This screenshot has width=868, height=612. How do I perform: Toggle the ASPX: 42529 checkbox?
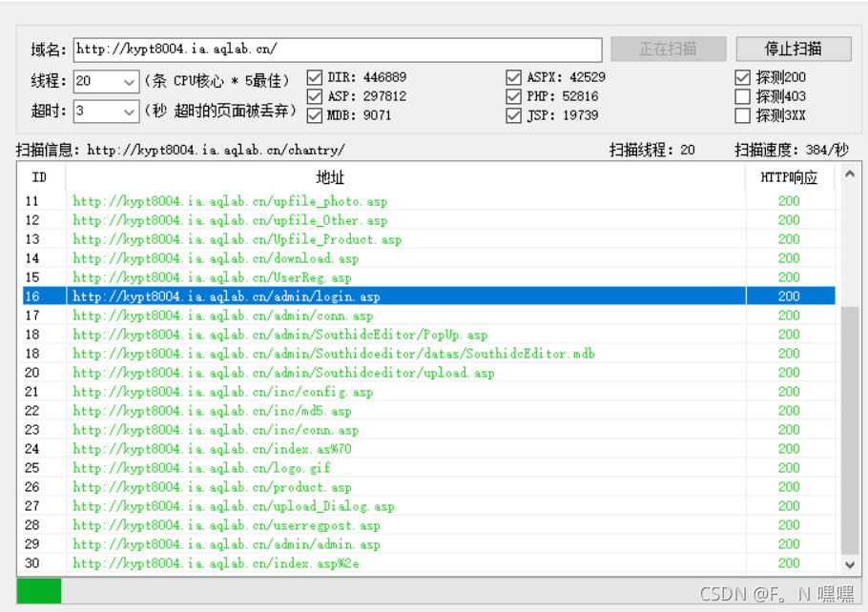514,77
